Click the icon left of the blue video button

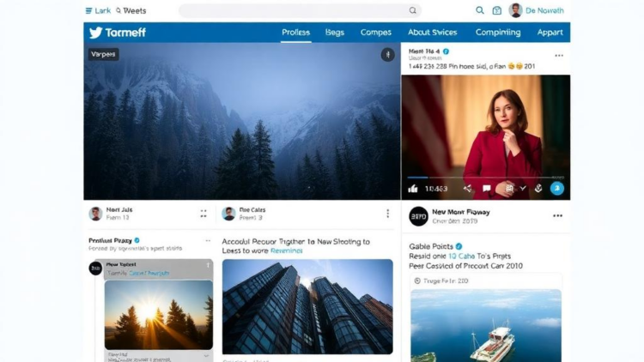click(538, 189)
